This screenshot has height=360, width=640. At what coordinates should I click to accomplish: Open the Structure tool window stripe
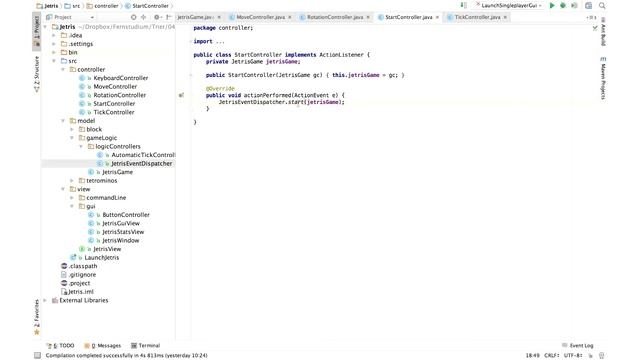point(37,74)
